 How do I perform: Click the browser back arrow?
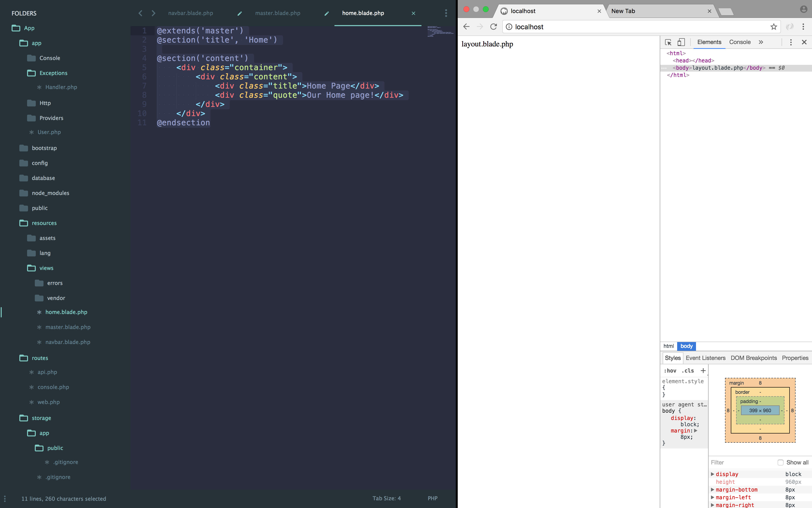(466, 27)
